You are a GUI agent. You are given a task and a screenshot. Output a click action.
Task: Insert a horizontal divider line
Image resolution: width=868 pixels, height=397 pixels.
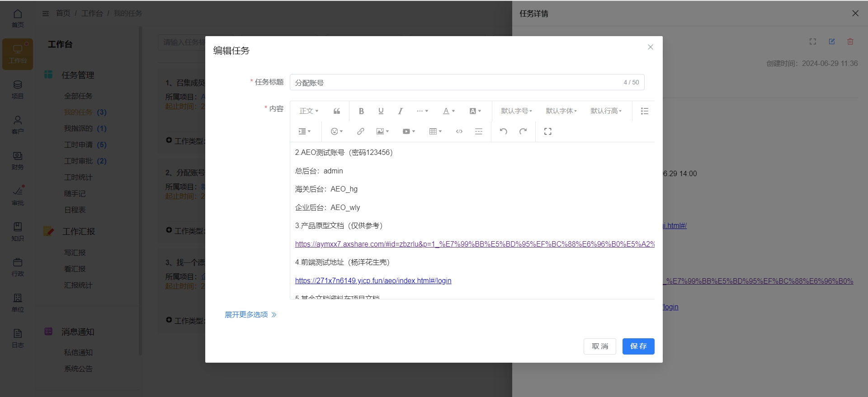tap(479, 131)
